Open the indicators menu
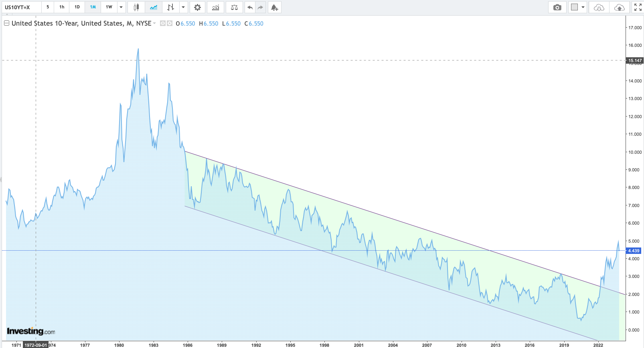Screen dimensions: 644x348 coord(216,7)
